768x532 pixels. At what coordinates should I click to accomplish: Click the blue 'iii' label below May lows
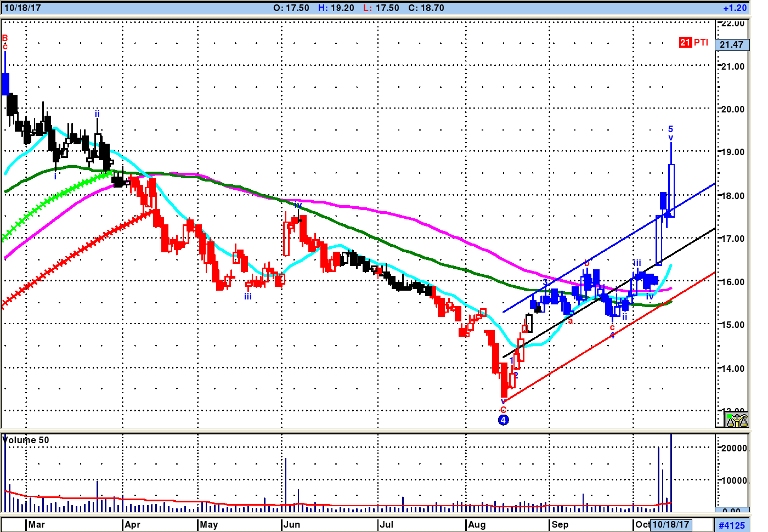click(x=248, y=296)
